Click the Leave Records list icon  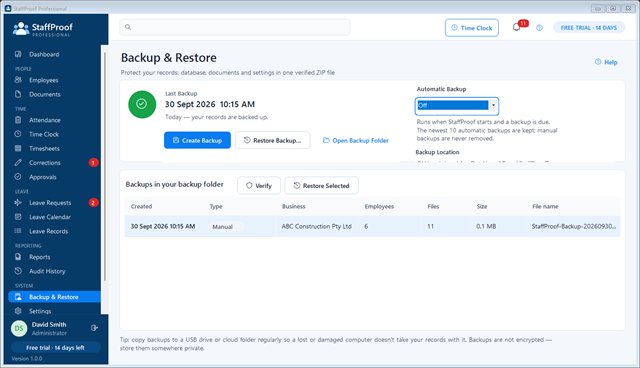18,231
